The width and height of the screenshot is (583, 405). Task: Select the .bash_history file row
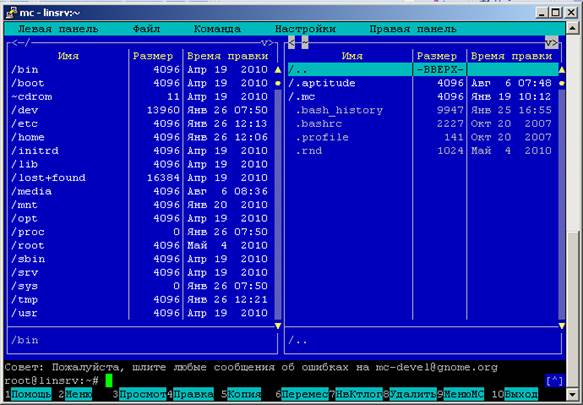[423, 110]
